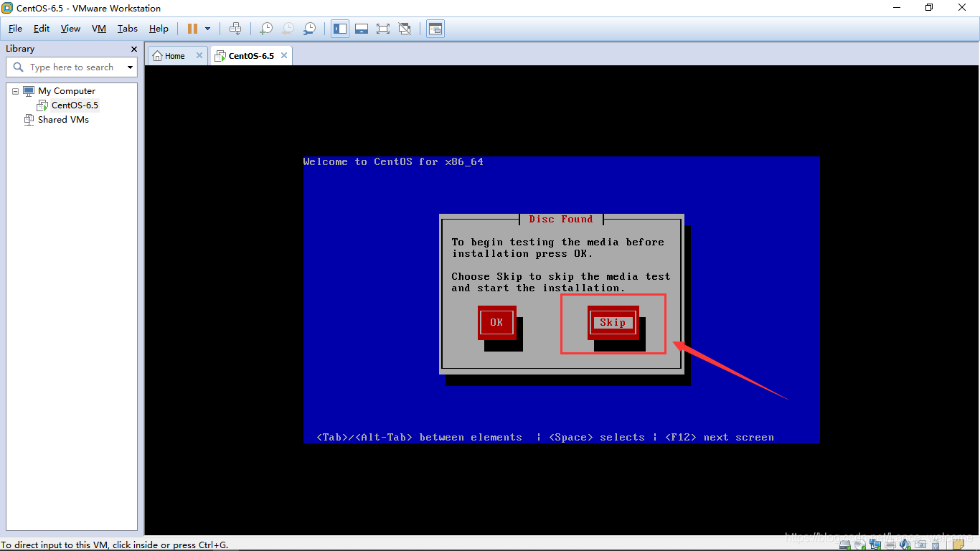This screenshot has height=551, width=980.
Task: Open the Tabs menu
Action: (x=128, y=29)
